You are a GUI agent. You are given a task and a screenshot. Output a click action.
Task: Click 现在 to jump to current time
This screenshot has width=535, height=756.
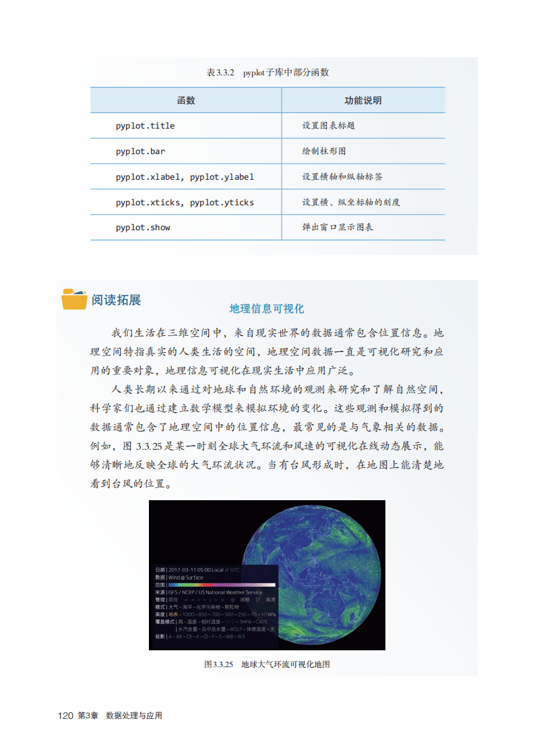click(x=173, y=600)
